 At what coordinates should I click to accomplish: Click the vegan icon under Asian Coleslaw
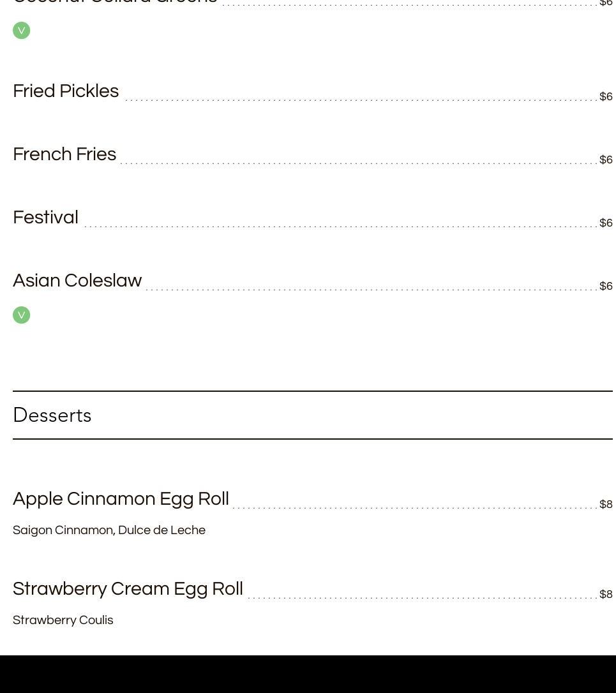(x=22, y=315)
